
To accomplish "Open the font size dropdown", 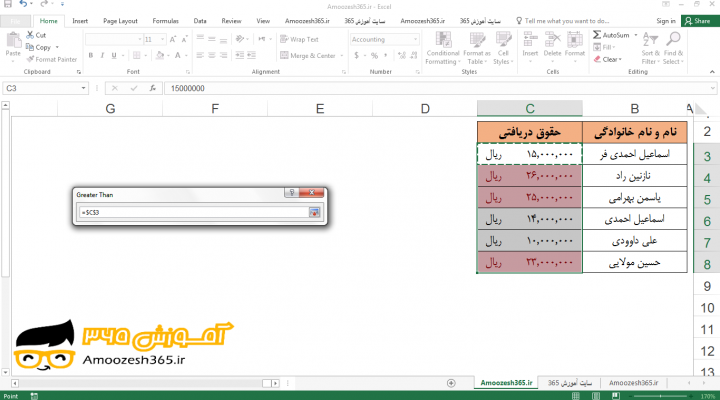I will [162, 39].
